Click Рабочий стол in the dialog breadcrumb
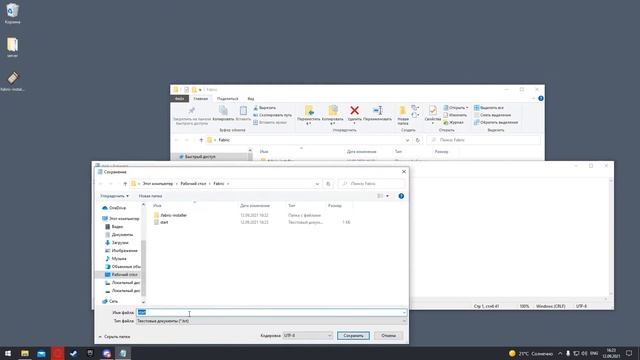Viewport: 640px width, 360px height. [193, 184]
